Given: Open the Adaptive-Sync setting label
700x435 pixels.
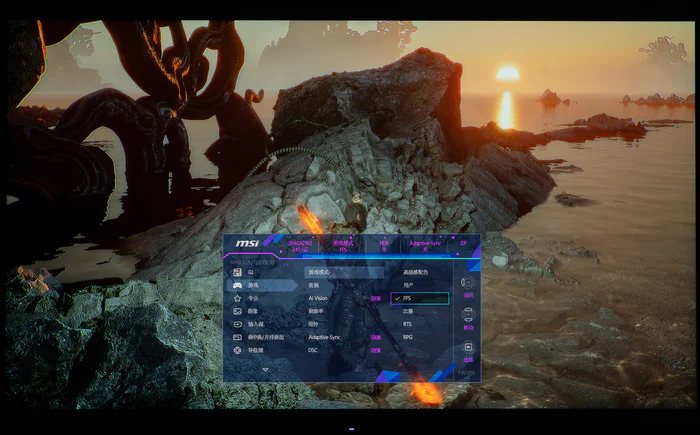Looking at the screenshot, I should (x=324, y=337).
